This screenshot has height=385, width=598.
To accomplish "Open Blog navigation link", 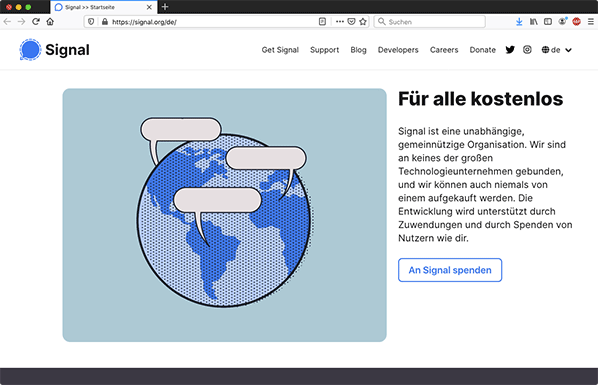I will [358, 50].
